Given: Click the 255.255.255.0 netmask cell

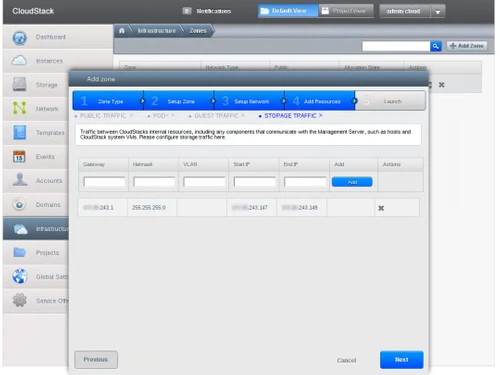Looking at the screenshot, I should pos(152,208).
